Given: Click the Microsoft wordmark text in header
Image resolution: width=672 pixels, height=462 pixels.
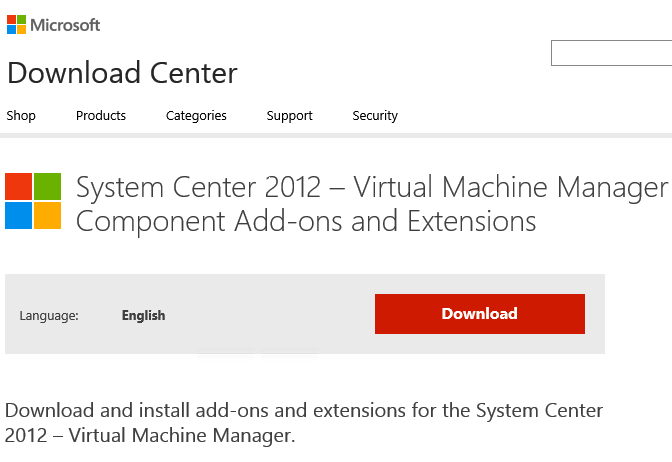Looking at the screenshot, I should (65, 25).
